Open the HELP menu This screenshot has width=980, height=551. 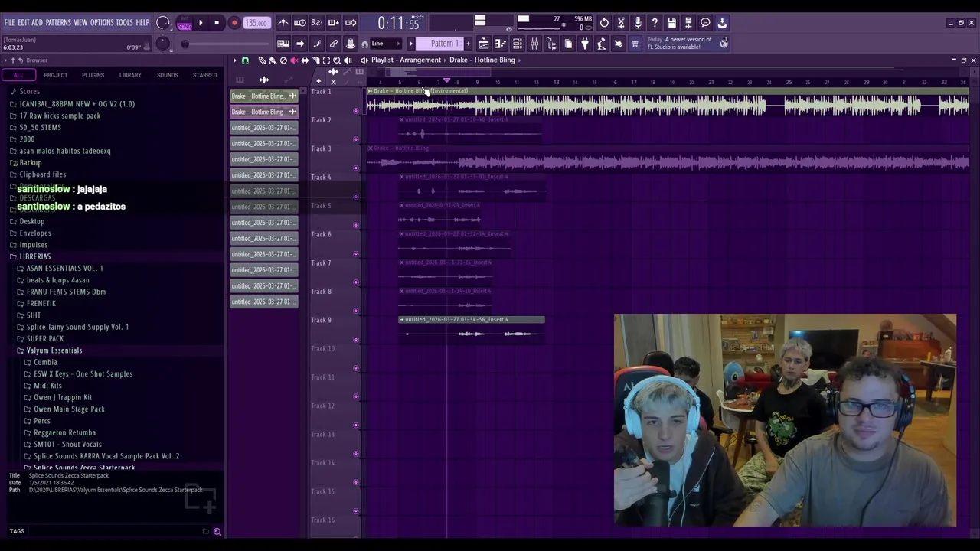click(142, 23)
